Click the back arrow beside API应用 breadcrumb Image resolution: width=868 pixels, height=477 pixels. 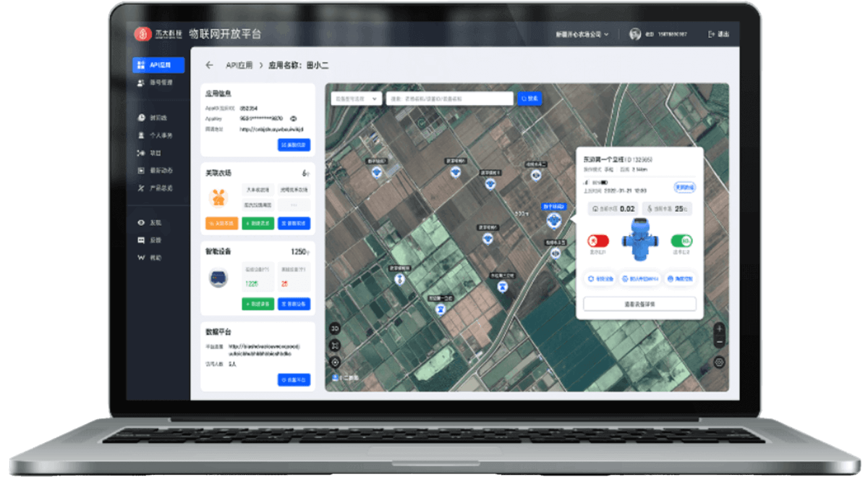click(x=210, y=65)
